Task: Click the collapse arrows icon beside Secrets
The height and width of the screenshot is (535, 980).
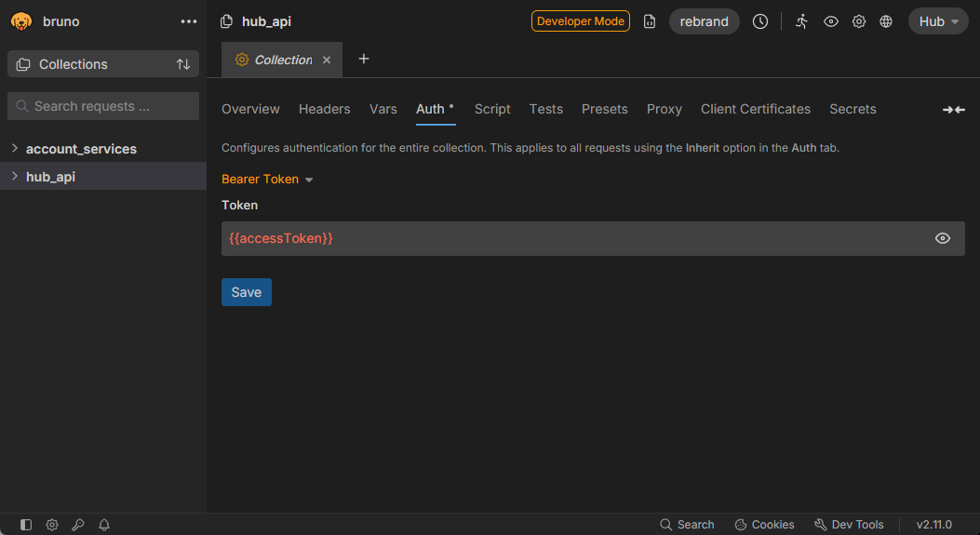Action: 954,110
